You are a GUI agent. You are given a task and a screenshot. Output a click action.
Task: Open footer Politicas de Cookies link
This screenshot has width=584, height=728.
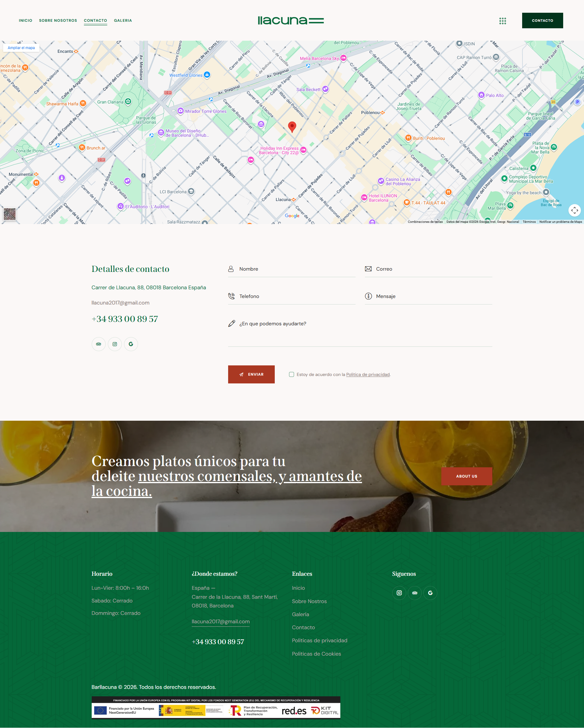click(316, 654)
